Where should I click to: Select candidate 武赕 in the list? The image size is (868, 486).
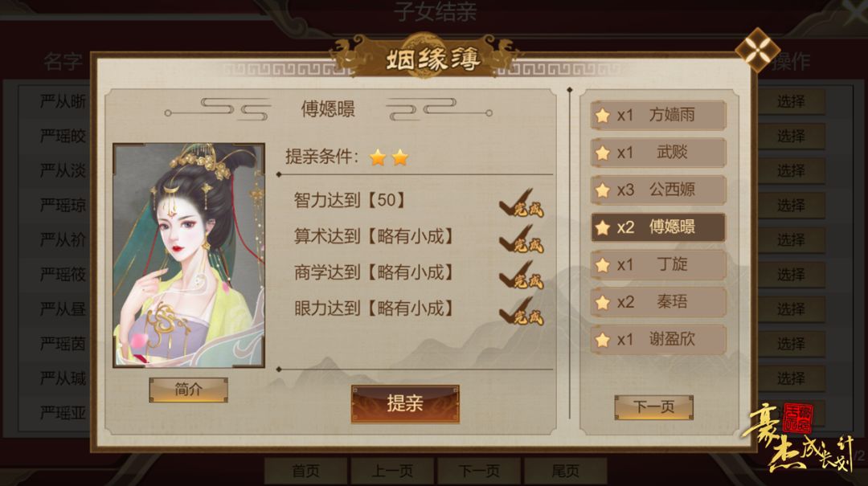coord(658,152)
